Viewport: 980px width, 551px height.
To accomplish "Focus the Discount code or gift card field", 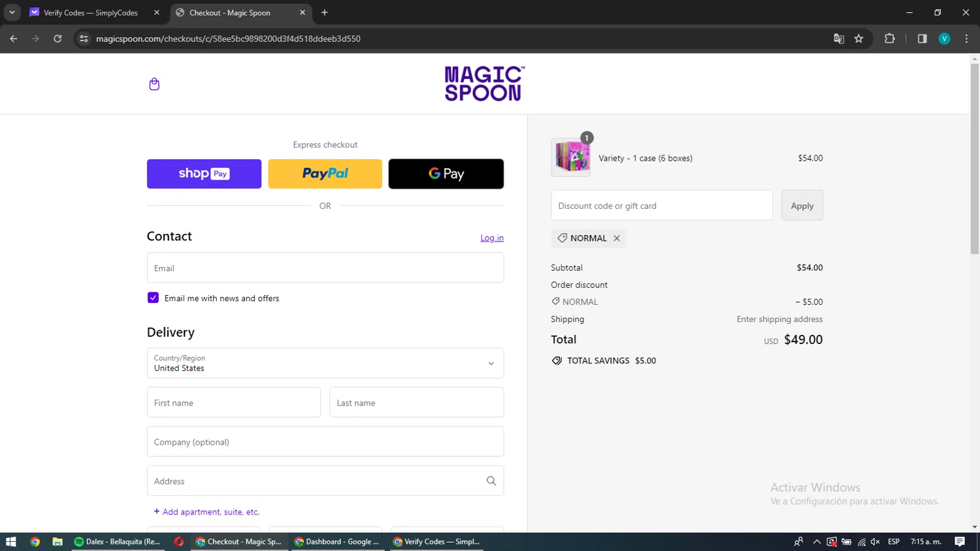I will pos(662,205).
